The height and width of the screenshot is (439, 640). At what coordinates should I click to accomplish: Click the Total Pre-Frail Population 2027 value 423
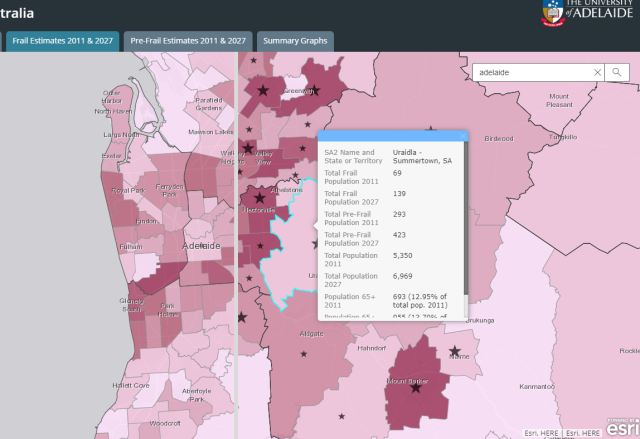coord(399,235)
